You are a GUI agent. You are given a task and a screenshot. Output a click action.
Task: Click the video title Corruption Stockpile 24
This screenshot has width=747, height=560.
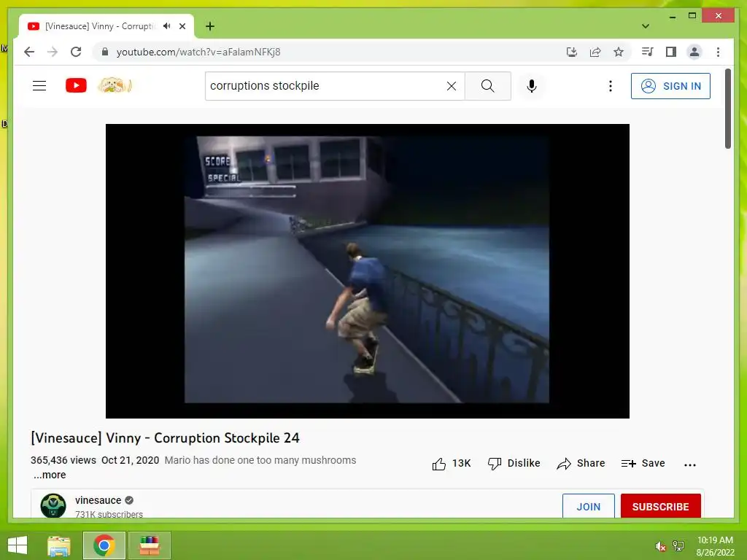tap(165, 438)
